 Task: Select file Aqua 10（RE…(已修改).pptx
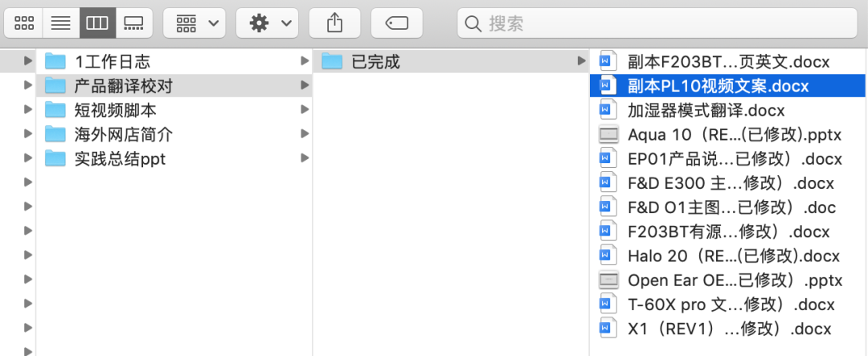tap(729, 134)
